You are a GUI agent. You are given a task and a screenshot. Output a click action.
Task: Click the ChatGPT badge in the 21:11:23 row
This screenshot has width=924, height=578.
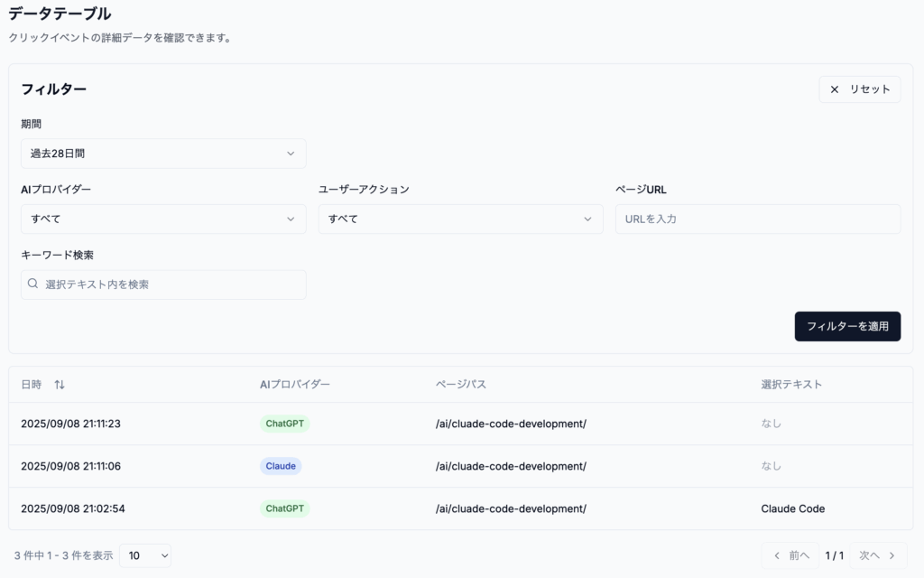284,424
